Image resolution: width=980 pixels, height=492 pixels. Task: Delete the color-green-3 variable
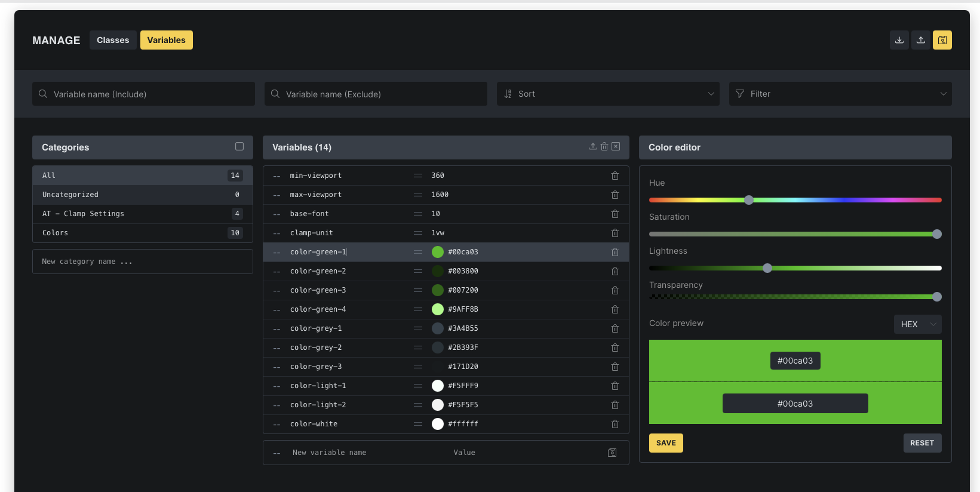(x=615, y=290)
